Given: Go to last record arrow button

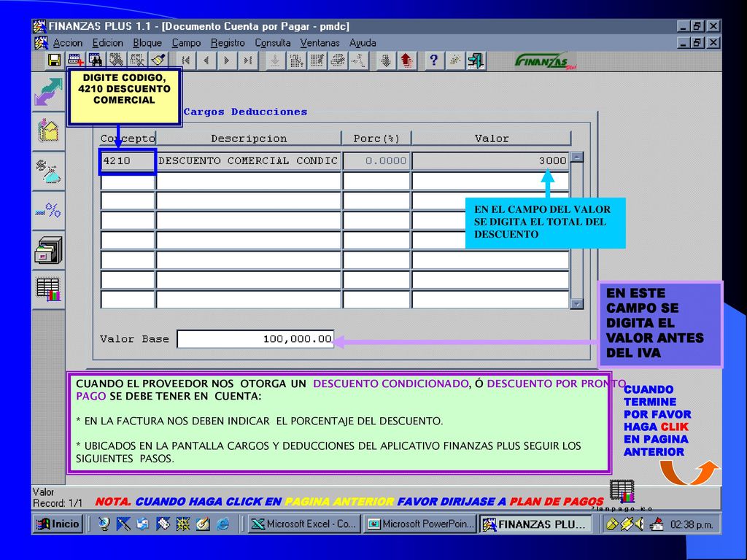Looking at the screenshot, I should [x=247, y=61].
